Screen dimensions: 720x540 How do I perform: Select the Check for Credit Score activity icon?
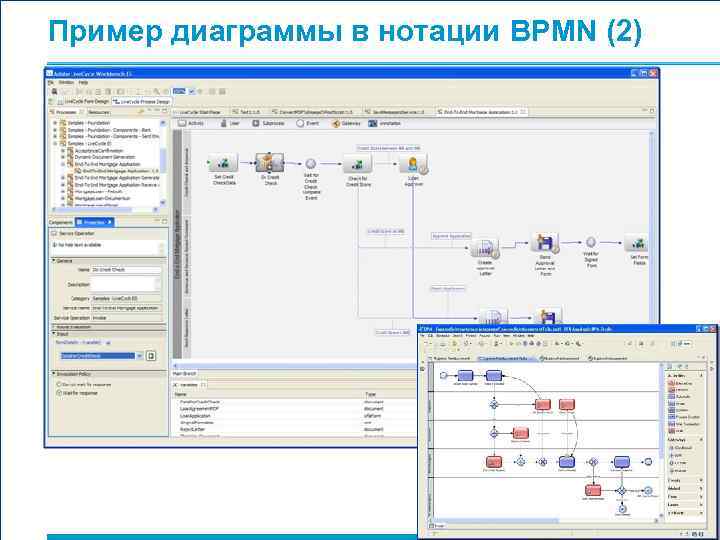coord(358,164)
